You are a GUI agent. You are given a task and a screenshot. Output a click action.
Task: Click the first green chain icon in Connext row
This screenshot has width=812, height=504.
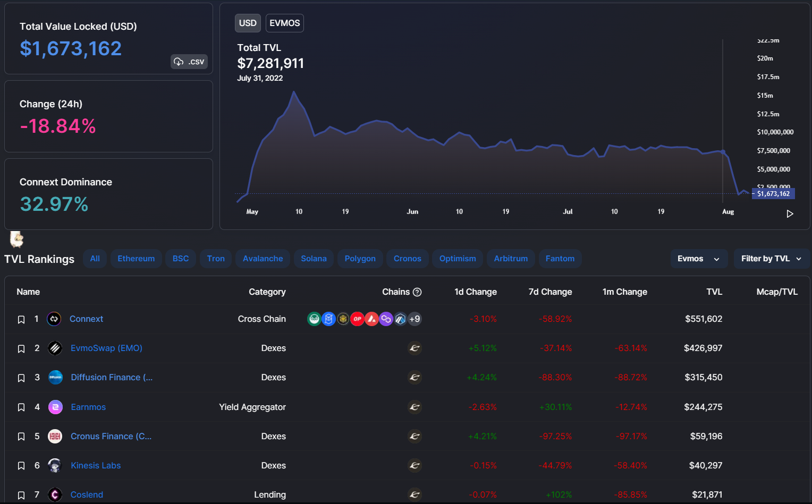315,319
